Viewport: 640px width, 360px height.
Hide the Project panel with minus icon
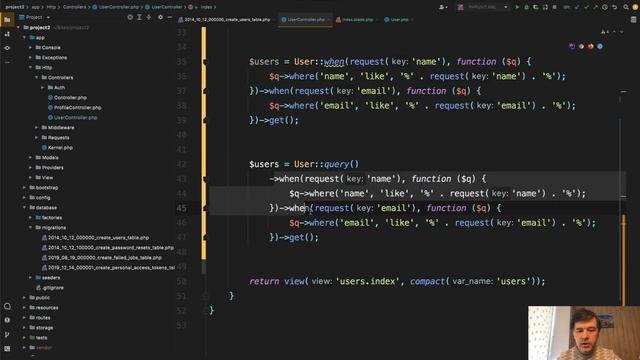tap(170, 17)
